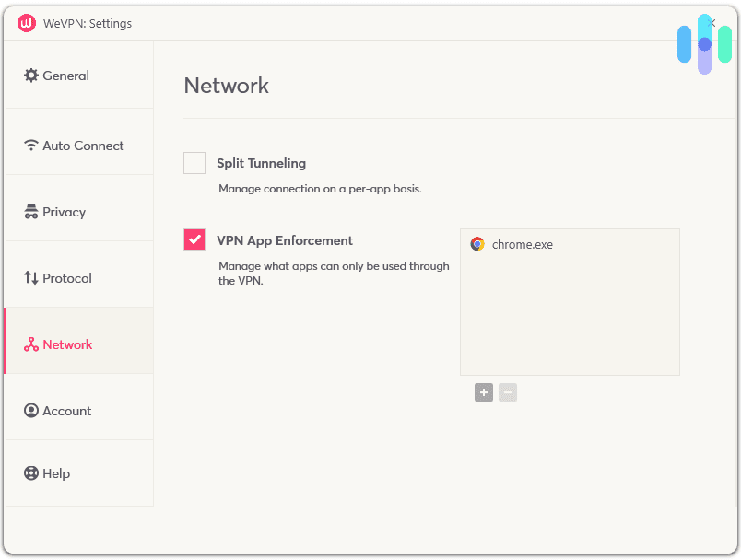Image resolution: width=741 pixels, height=560 pixels.
Task: Select the Protocol arrows icon
Action: (x=30, y=278)
